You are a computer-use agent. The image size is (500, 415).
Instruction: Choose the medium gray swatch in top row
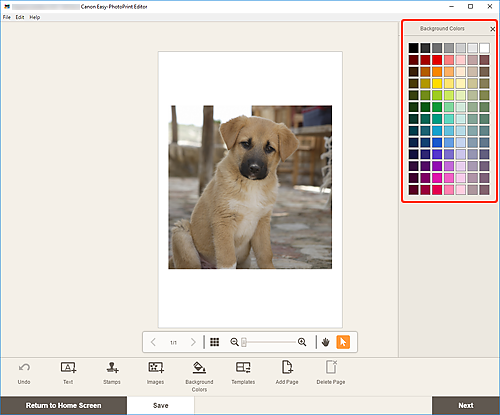[449, 48]
